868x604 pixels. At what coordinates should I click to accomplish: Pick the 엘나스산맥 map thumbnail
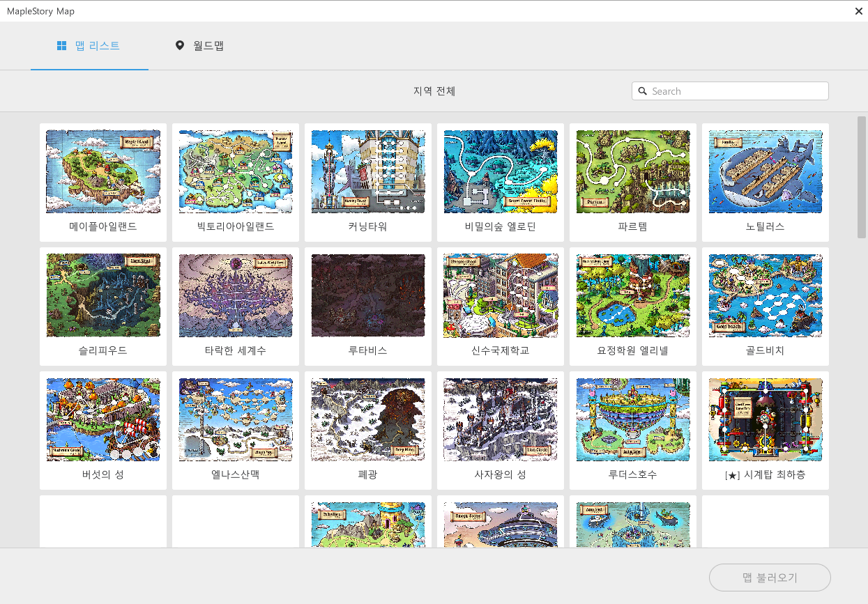point(236,419)
